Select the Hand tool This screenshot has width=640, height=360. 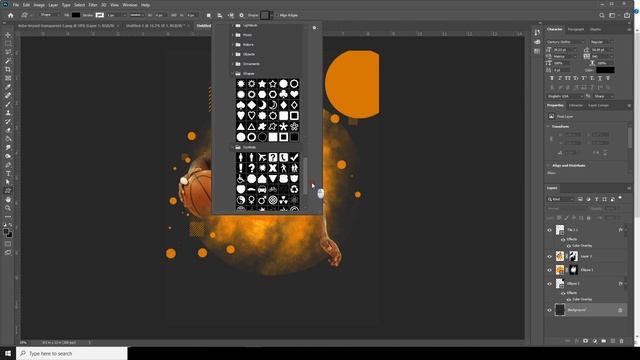[x=8, y=200]
